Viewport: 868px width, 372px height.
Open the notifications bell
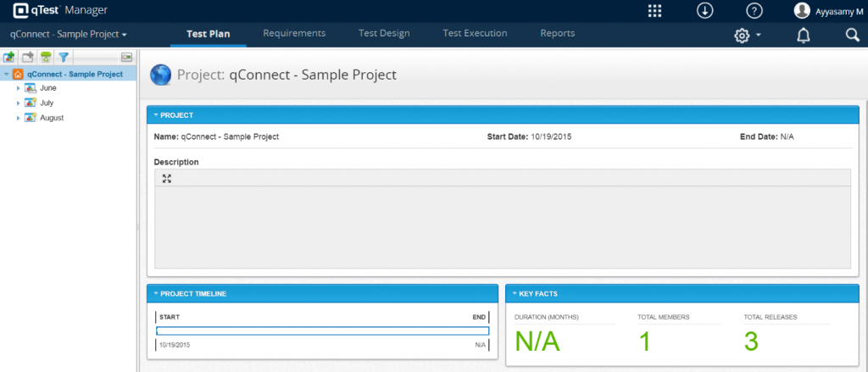point(803,35)
